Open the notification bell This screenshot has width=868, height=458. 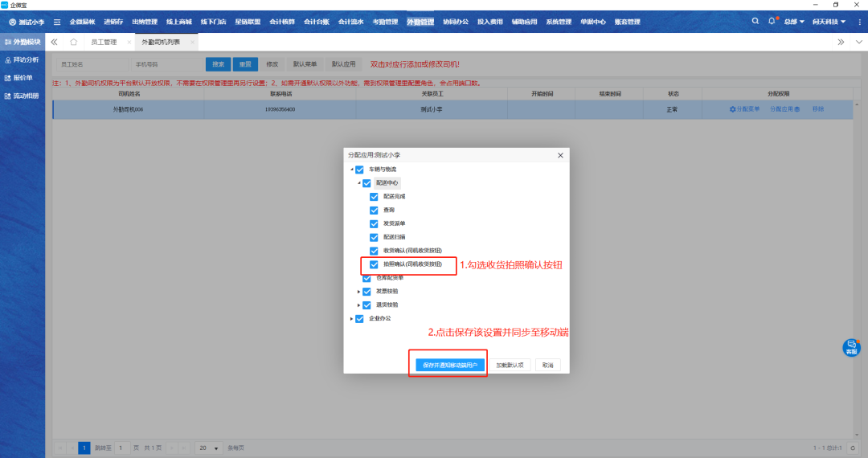(772, 21)
